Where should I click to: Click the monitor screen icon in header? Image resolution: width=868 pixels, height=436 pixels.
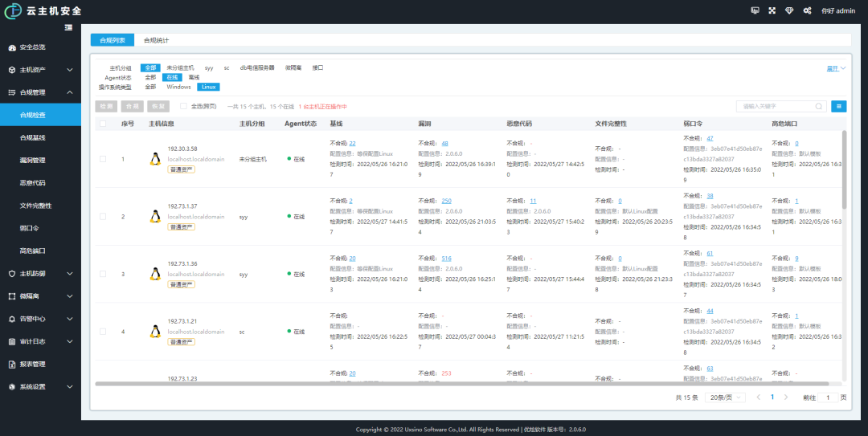point(755,10)
